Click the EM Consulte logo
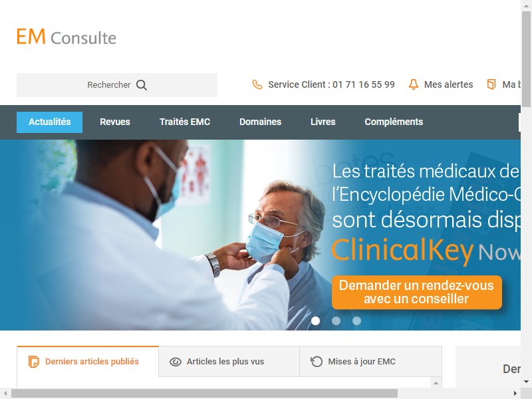 [x=66, y=37]
